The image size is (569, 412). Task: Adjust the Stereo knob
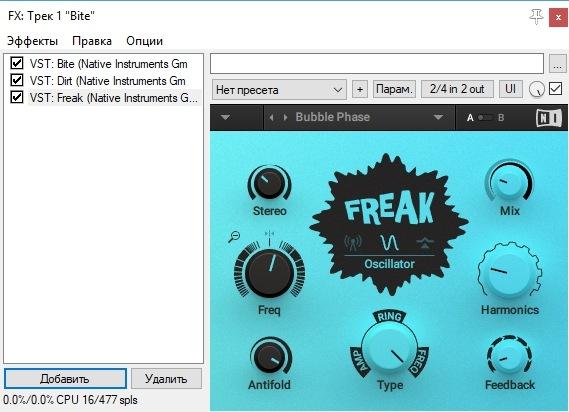coord(269,183)
